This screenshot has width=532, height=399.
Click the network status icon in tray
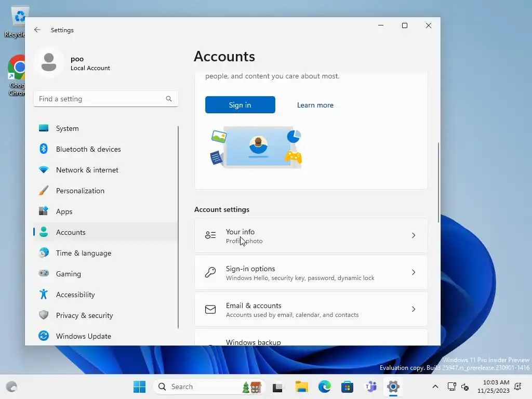(x=452, y=387)
